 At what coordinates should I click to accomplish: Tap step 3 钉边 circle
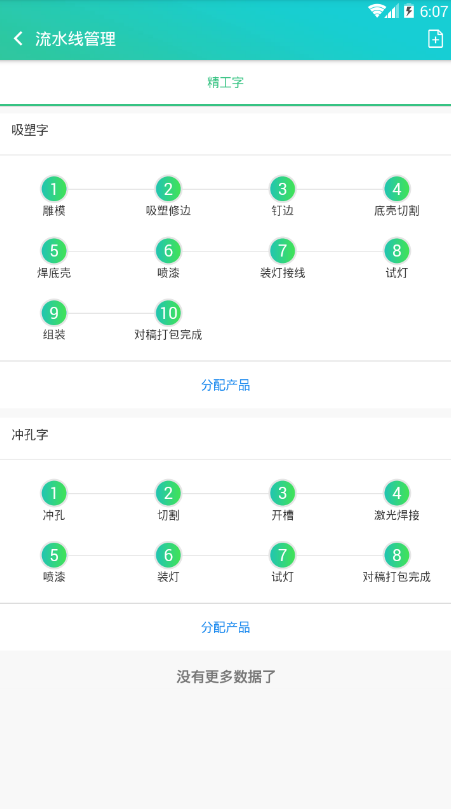(282, 189)
